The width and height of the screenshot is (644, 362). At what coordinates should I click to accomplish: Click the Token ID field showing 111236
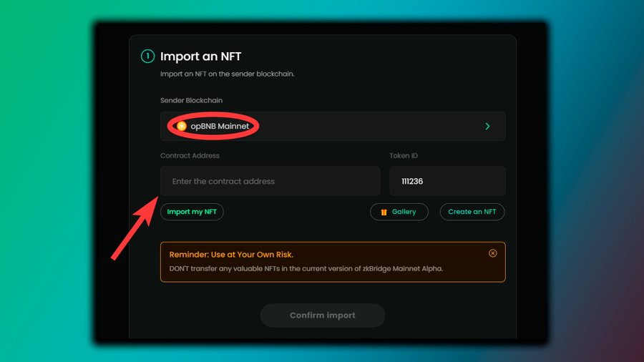(x=448, y=181)
